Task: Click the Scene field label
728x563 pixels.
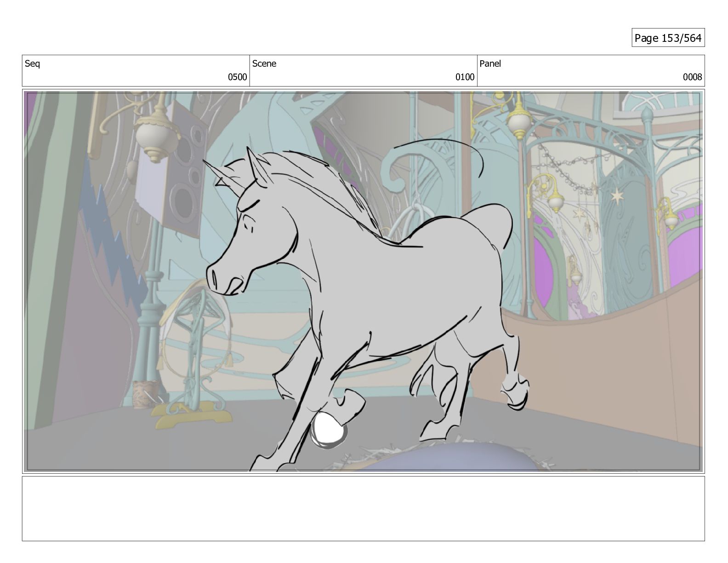Action: [x=264, y=64]
